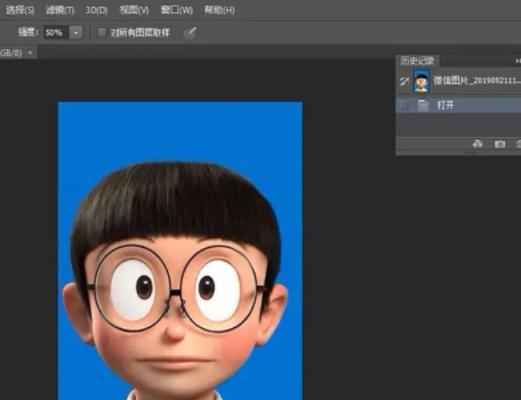Open the 帮助(H) menu
This screenshot has height=400, width=521.
coord(219,10)
